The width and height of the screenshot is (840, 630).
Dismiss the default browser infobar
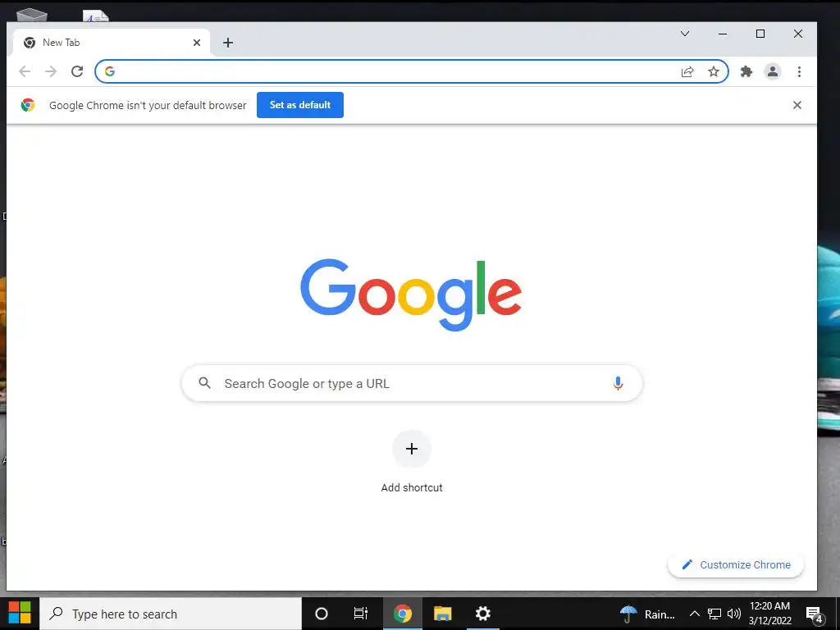click(x=797, y=105)
